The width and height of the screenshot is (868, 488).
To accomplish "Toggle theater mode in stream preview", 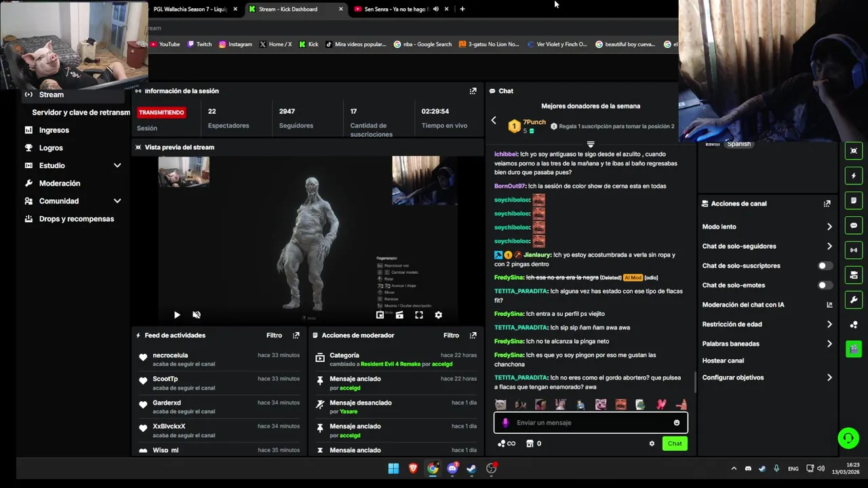I will point(399,315).
